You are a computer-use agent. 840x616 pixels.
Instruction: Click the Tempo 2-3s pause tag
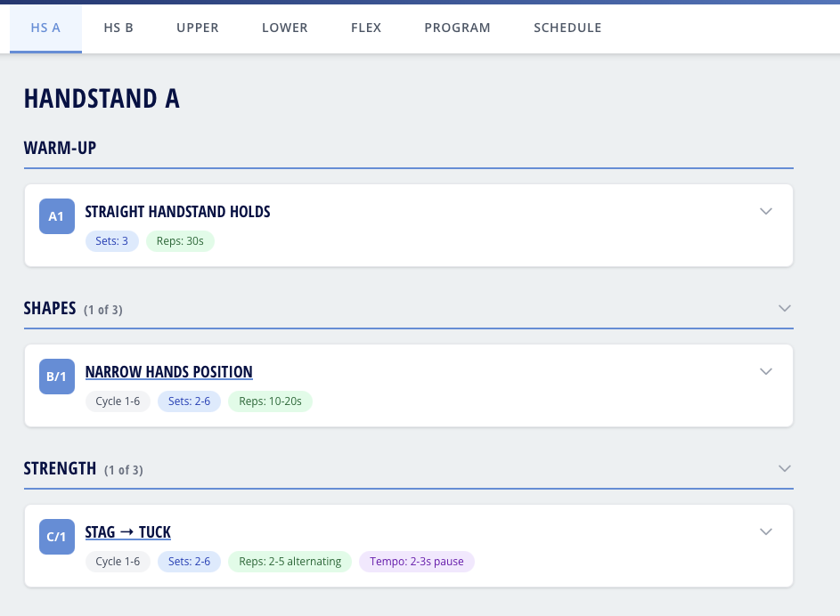(416, 562)
